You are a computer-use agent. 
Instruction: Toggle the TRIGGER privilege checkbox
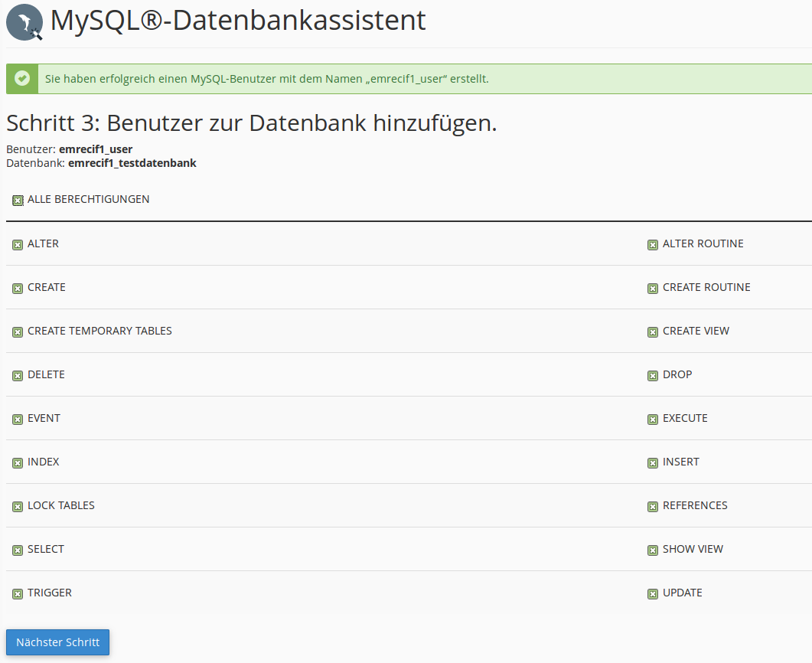18,593
